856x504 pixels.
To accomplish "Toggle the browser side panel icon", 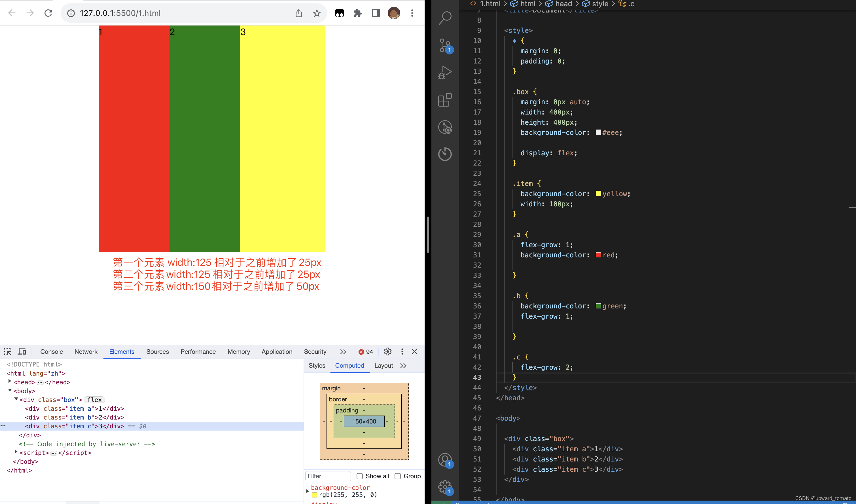I will 376,13.
